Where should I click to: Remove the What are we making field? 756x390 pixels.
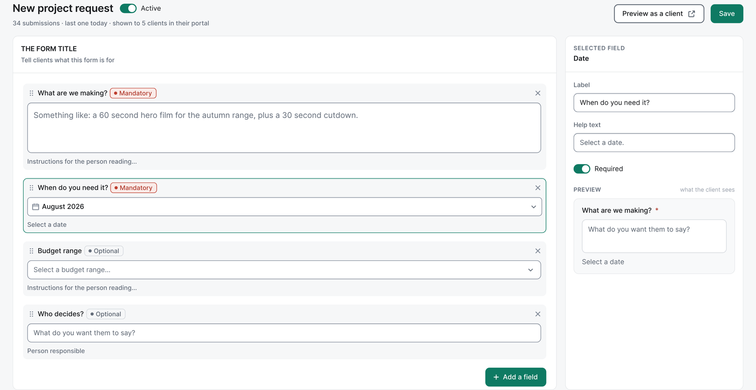click(x=538, y=93)
